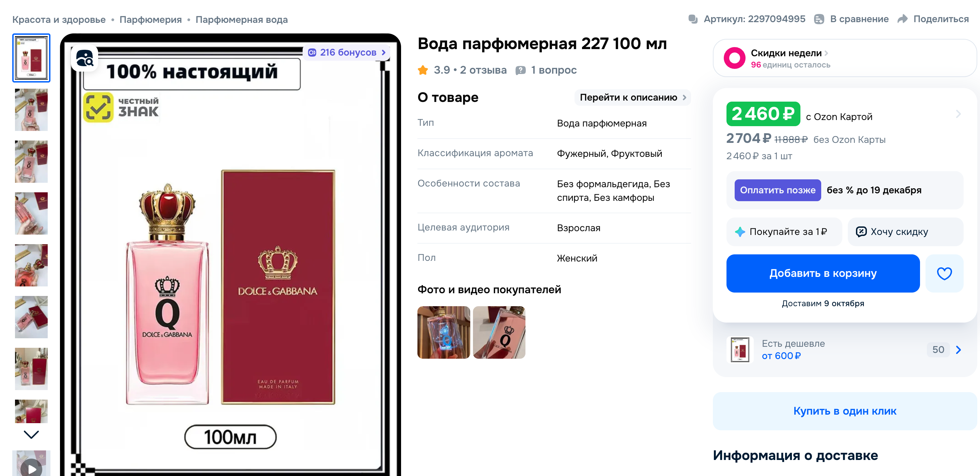Click the orange star rating icon
980x476 pixels.
[x=423, y=70]
